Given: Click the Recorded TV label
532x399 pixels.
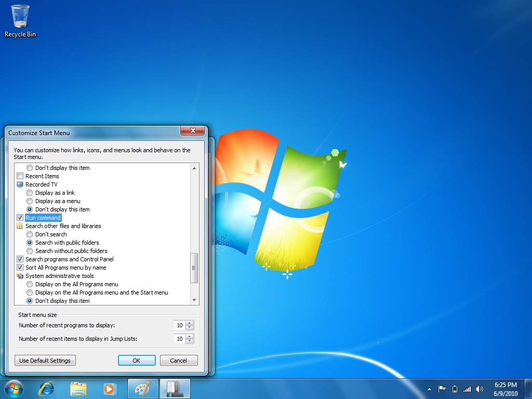Looking at the screenshot, I should click(42, 184).
